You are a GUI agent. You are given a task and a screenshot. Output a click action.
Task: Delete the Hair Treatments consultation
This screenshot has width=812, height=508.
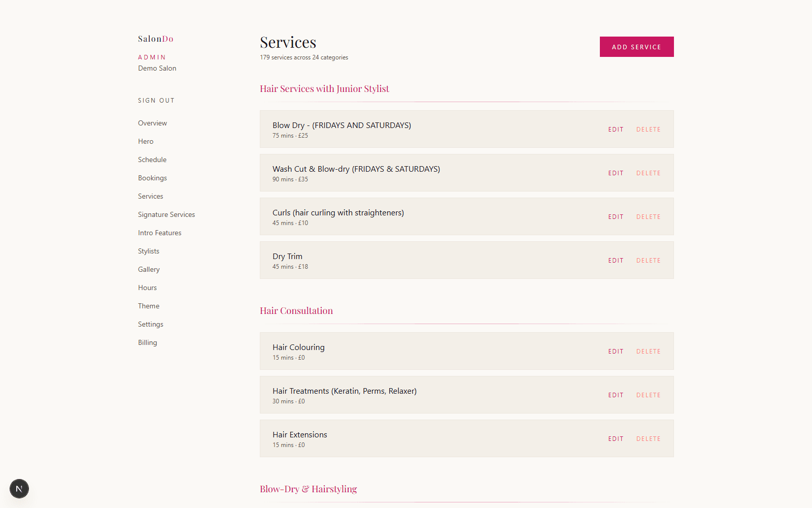point(649,395)
